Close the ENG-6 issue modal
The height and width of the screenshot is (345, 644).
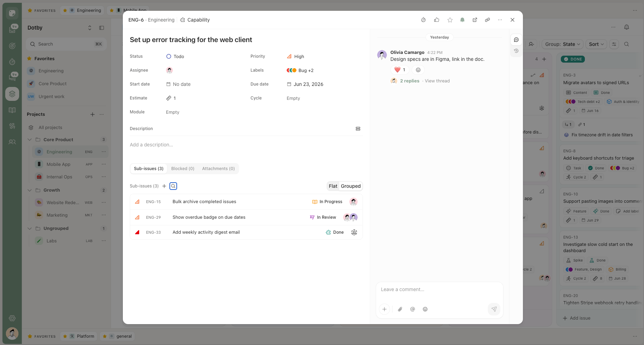click(512, 20)
